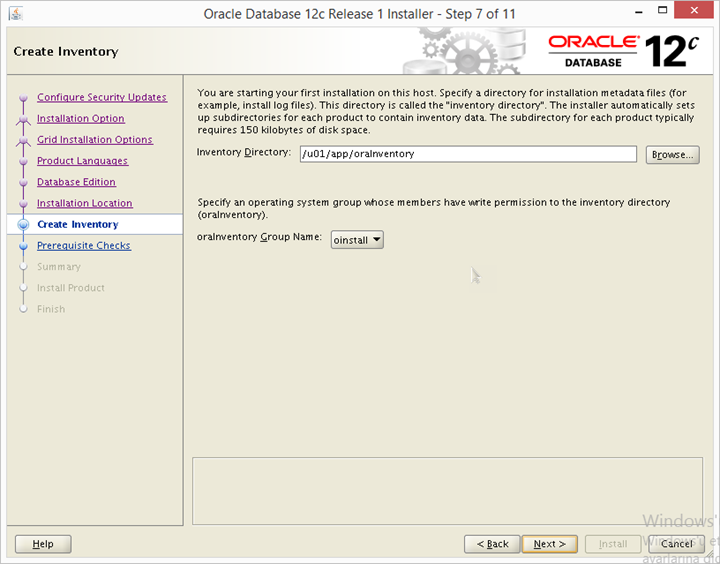Proceed with the Next button
This screenshot has width=720, height=564.
point(550,544)
